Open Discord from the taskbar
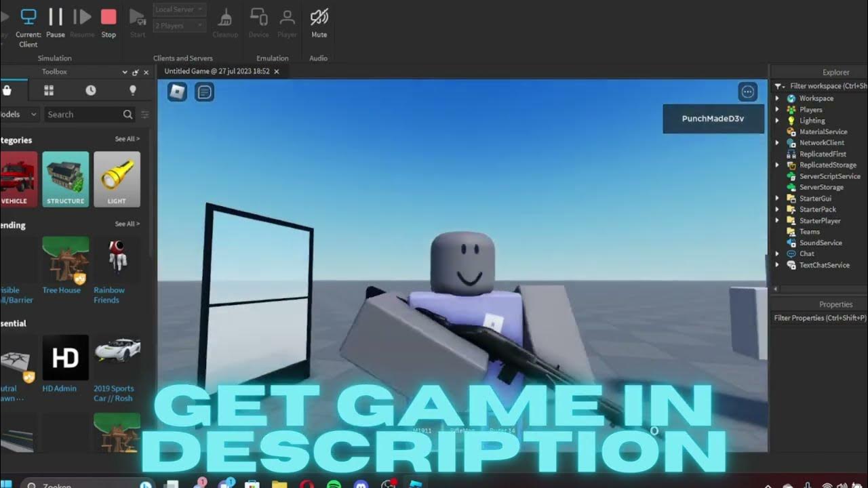 361,484
